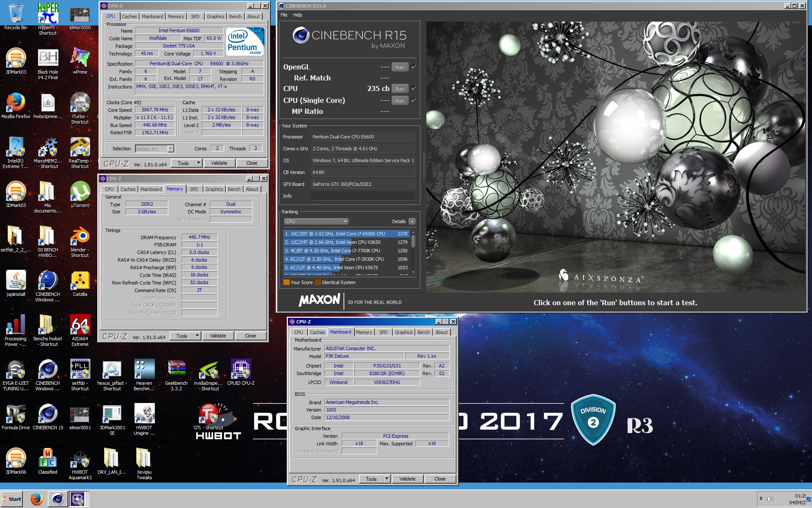The image size is (812, 508).
Task: Select Graphics tab in CPU-Z Mainboard window
Action: (404, 332)
